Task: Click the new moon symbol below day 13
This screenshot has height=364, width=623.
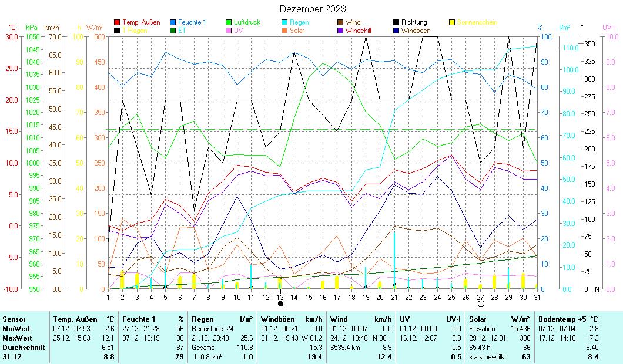Action: 280,304
